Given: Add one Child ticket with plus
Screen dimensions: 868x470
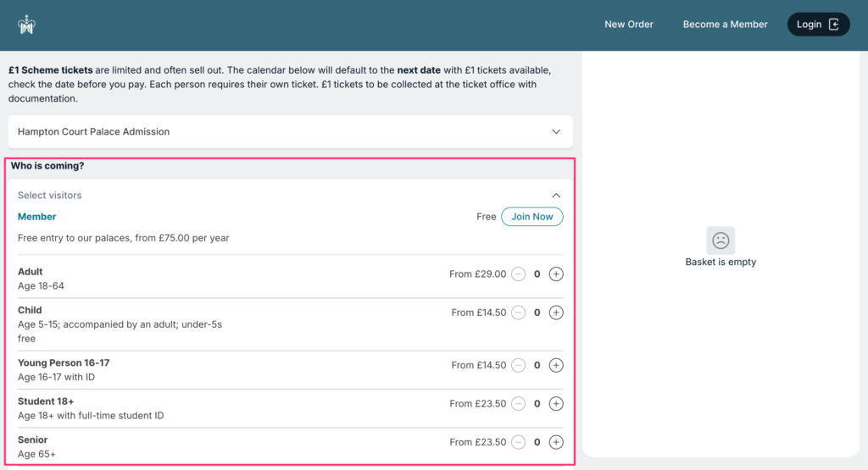Looking at the screenshot, I should (556, 312).
